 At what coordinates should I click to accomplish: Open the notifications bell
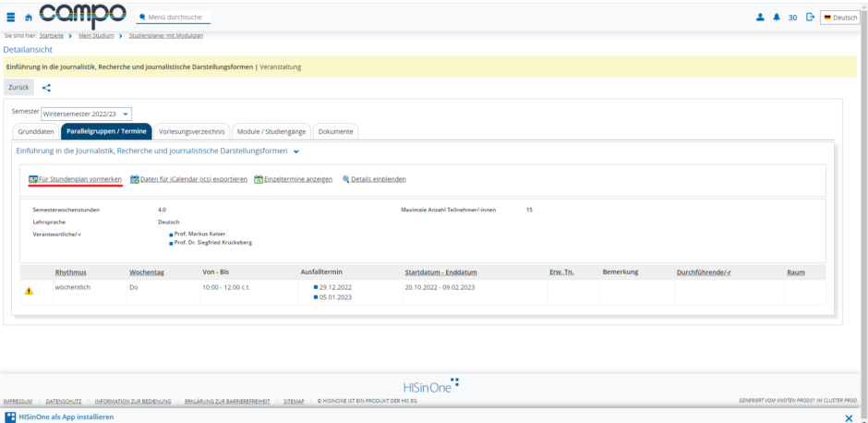(777, 17)
